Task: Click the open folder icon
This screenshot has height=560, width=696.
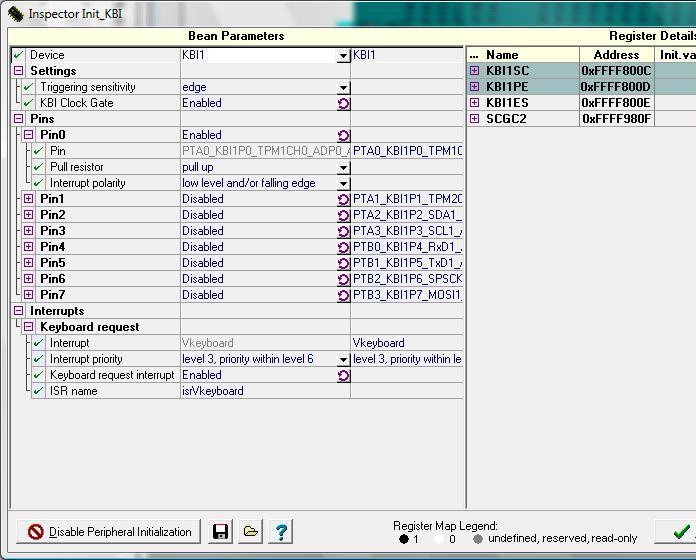Action: (250, 531)
